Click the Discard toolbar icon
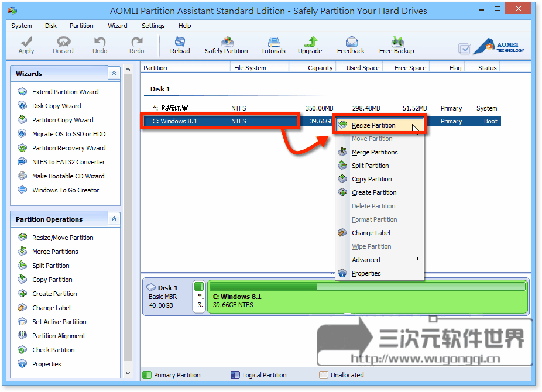The width and height of the screenshot is (542, 392). pos(63,42)
